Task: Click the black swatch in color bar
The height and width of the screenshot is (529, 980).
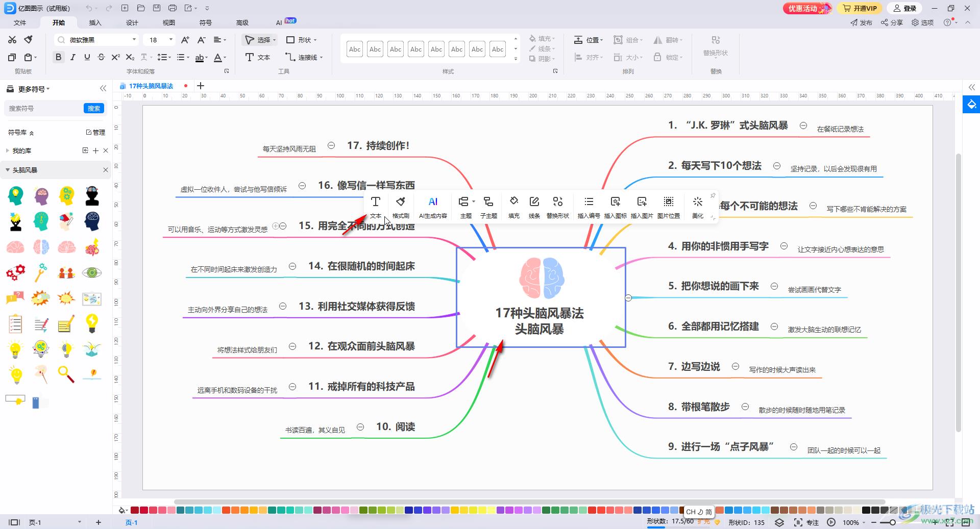Action: [866, 510]
